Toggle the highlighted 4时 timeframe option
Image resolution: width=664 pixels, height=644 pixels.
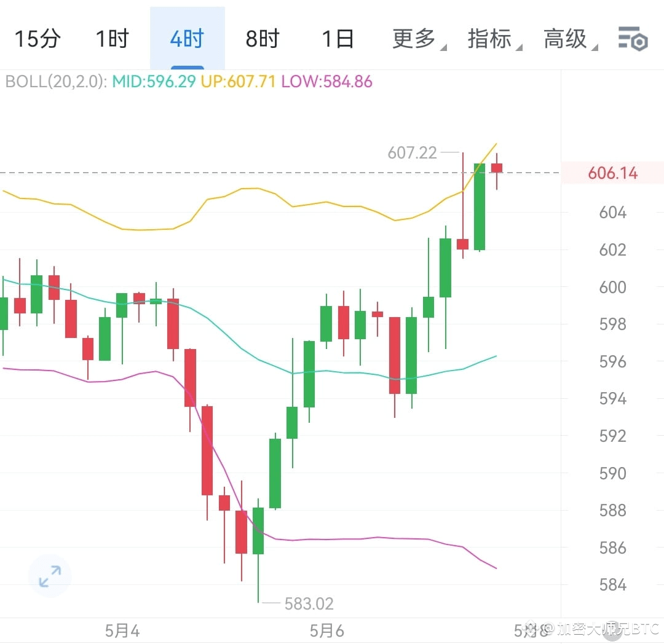(x=187, y=38)
